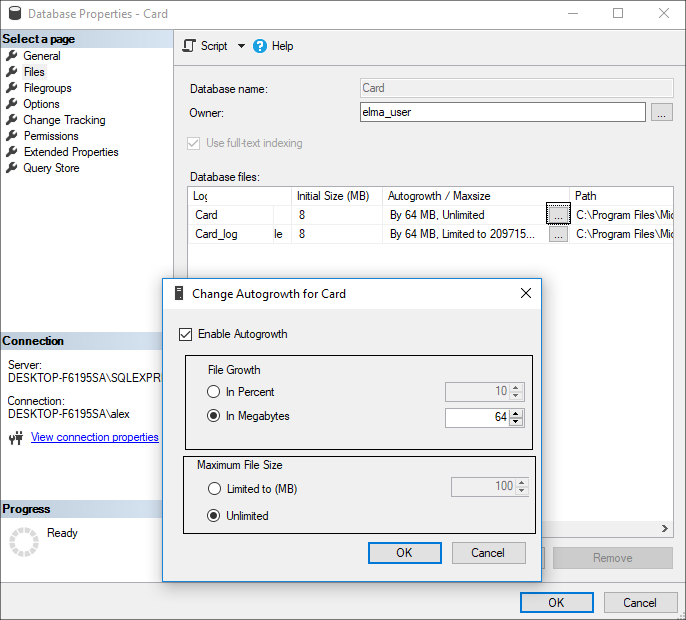Image resolution: width=686 pixels, height=620 pixels.
Task: Open the Options page
Action: 41,104
